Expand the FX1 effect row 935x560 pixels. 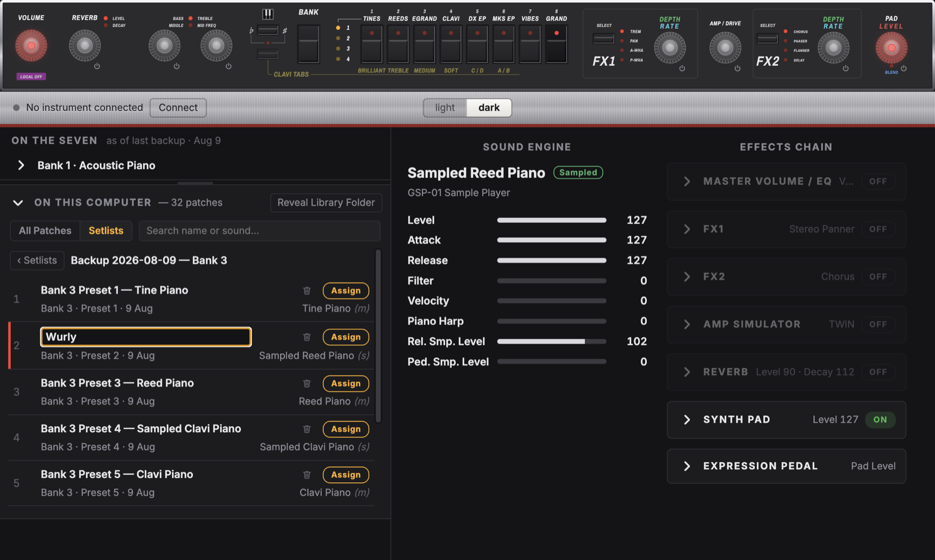(x=687, y=229)
